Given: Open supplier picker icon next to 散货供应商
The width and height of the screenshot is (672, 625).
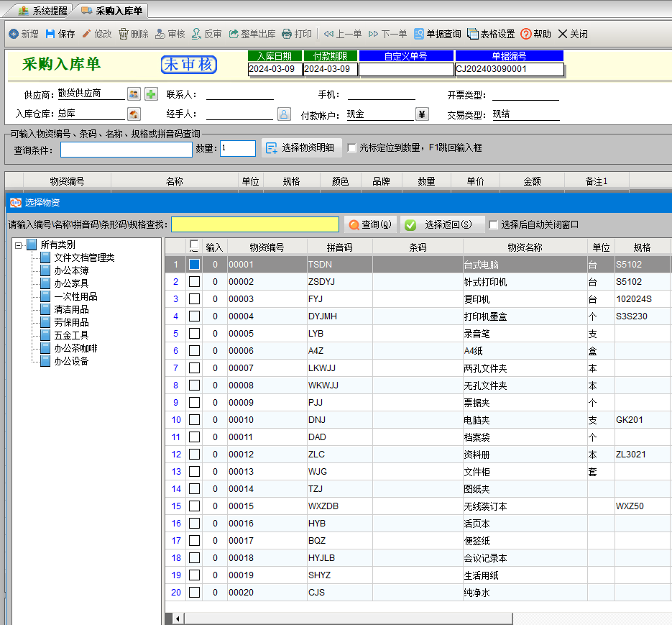Looking at the screenshot, I should tap(134, 93).
